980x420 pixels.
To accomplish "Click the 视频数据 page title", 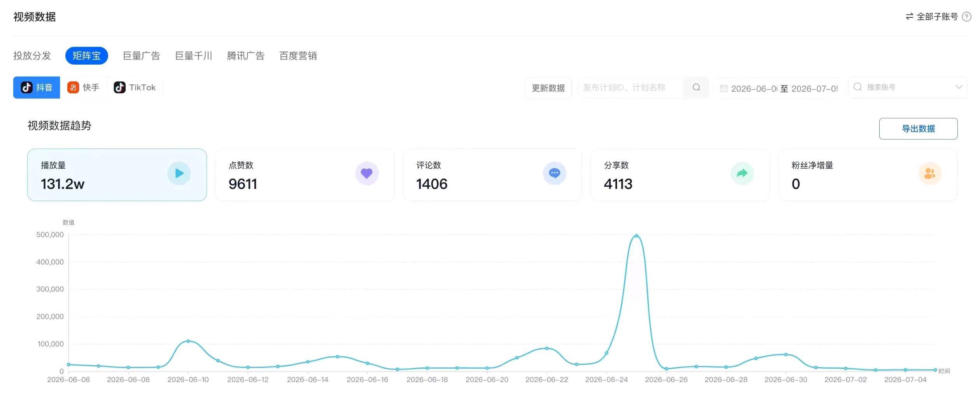I will [35, 17].
